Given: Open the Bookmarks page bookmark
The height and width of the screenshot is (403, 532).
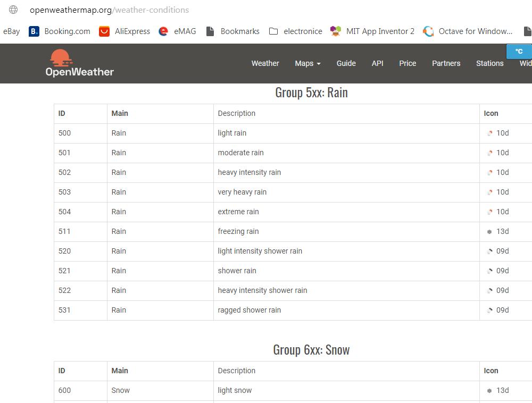Looking at the screenshot, I should (x=233, y=31).
